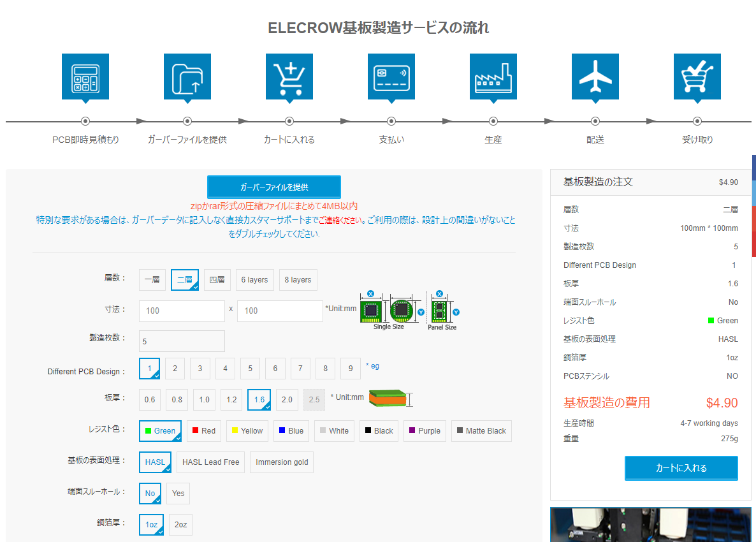Screen dimensions: 756x542
Task: Click the round Single Size board diagram
Action: coord(401,311)
